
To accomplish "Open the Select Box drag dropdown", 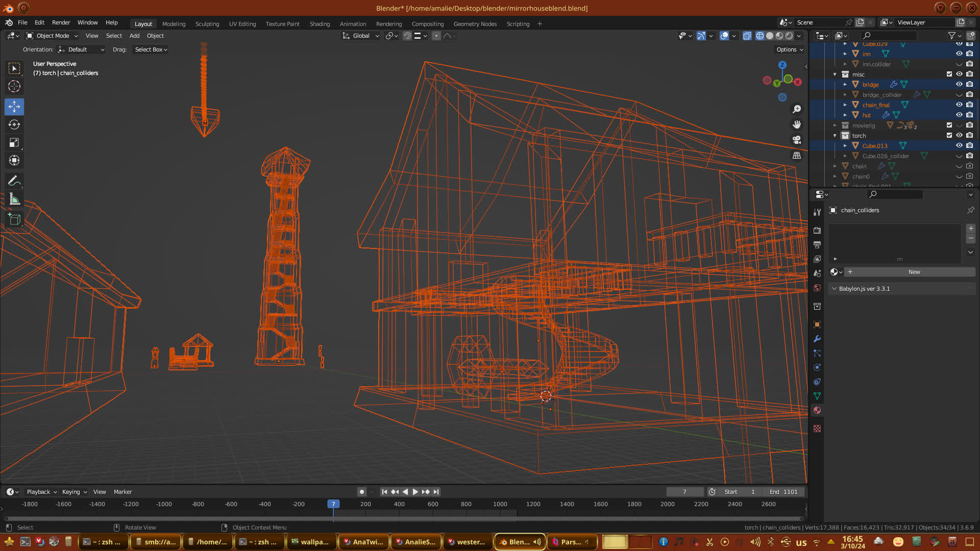I will pyautogui.click(x=151, y=49).
